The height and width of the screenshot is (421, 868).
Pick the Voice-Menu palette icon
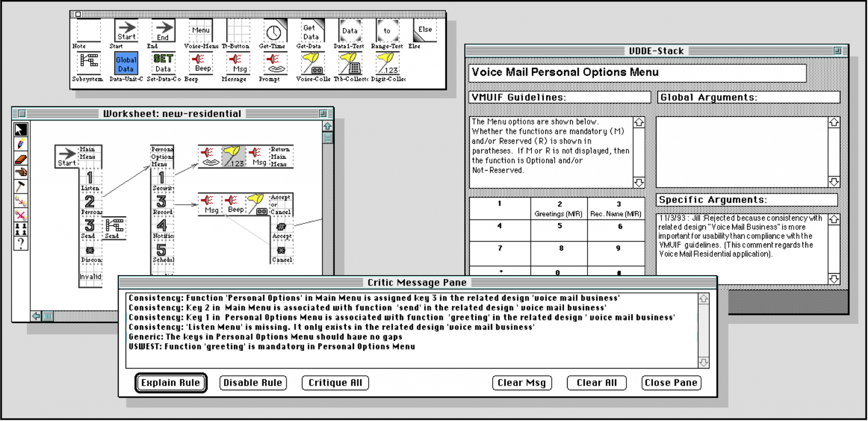click(x=200, y=30)
